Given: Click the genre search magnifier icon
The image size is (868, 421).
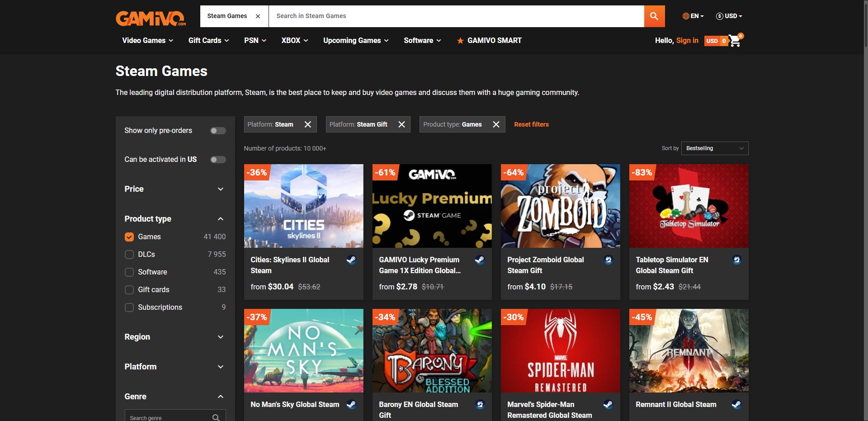Looking at the screenshot, I should pos(216,417).
